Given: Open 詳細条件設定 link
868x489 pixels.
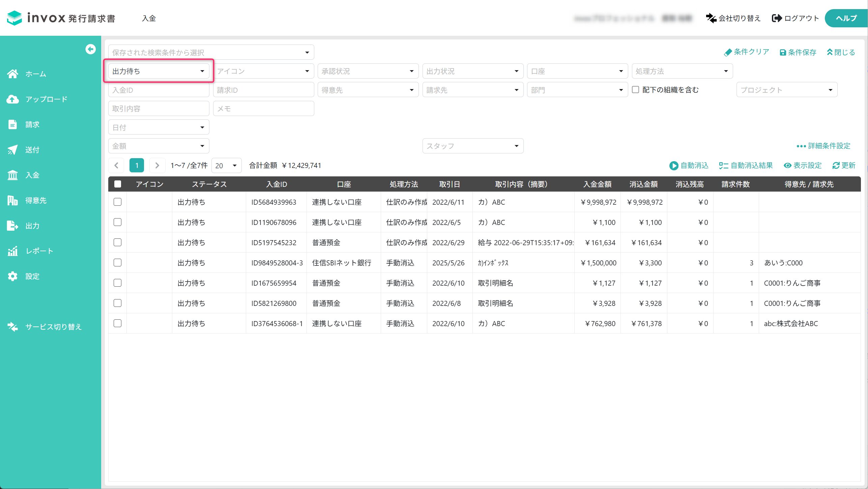Looking at the screenshot, I should tap(823, 146).
